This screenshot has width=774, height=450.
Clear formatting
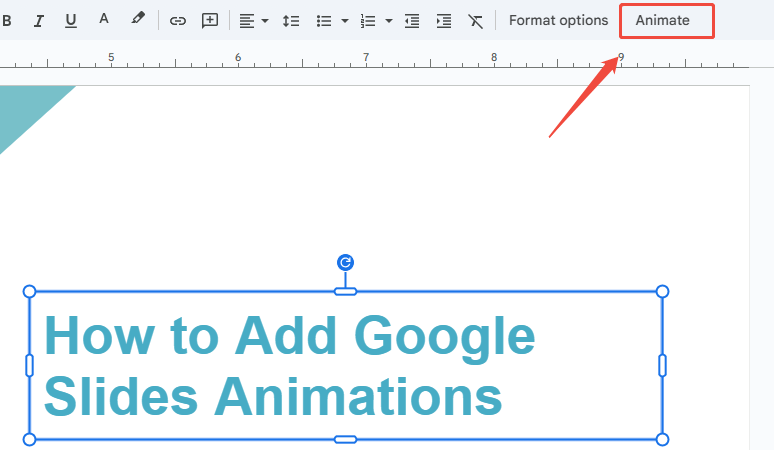tap(475, 21)
